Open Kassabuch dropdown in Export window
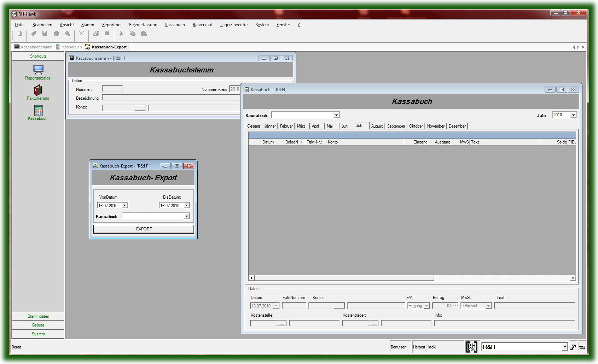The height and width of the screenshot is (364, 598). tap(187, 216)
